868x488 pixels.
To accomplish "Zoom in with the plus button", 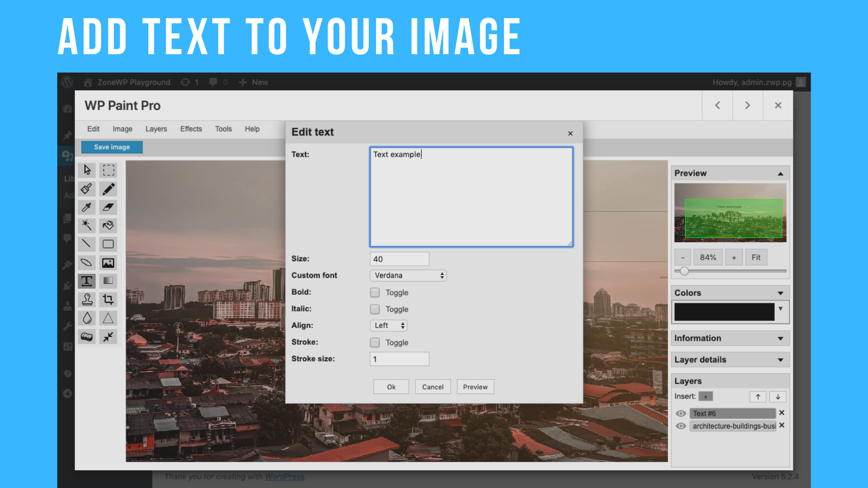I will click(x=734, y=258).
